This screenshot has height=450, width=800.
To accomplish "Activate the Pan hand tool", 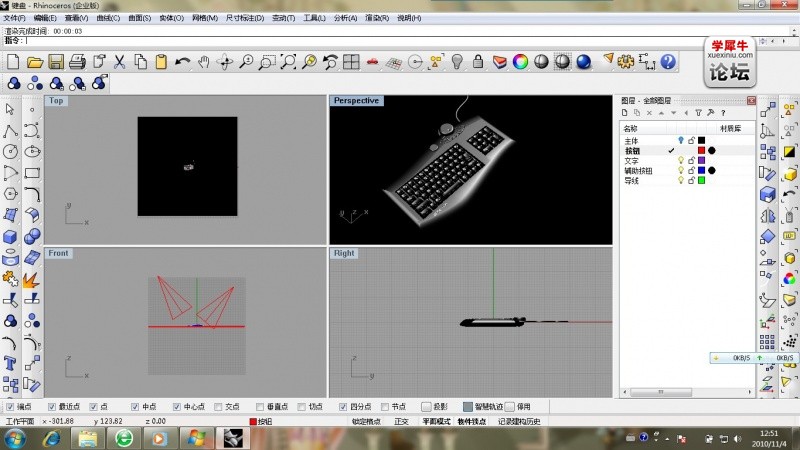I will point(204,62).
